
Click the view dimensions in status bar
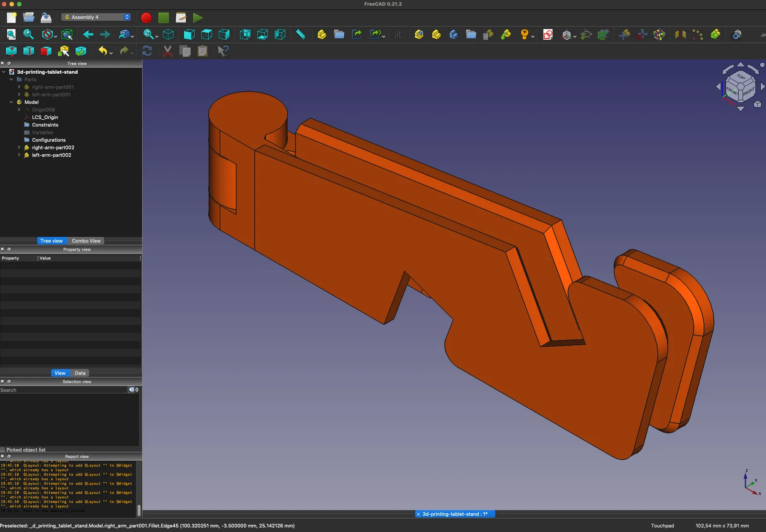[x=722, y=526]
